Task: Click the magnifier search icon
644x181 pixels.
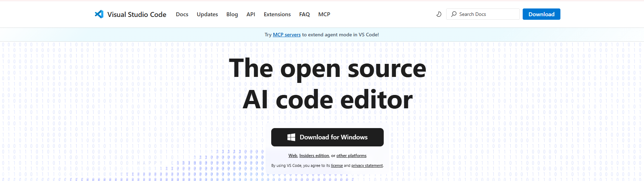Action: pos(454,14)
